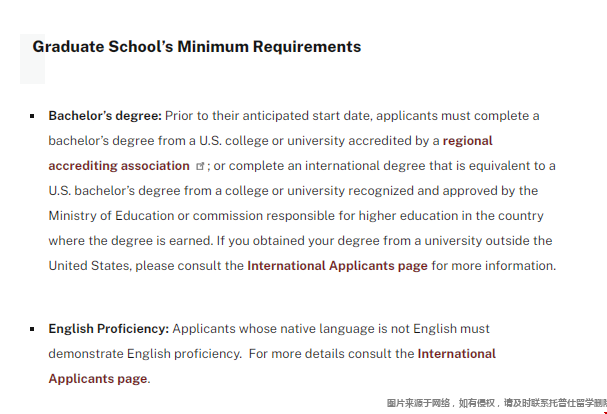Click 'demonstrate English proficiency' sentence
This screenshot has width=607, height=414.
(145, 354)
